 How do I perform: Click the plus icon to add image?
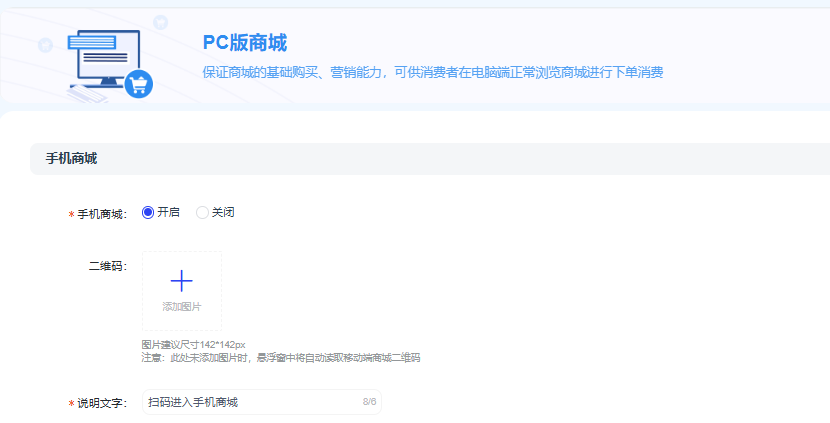click(181, 281)
